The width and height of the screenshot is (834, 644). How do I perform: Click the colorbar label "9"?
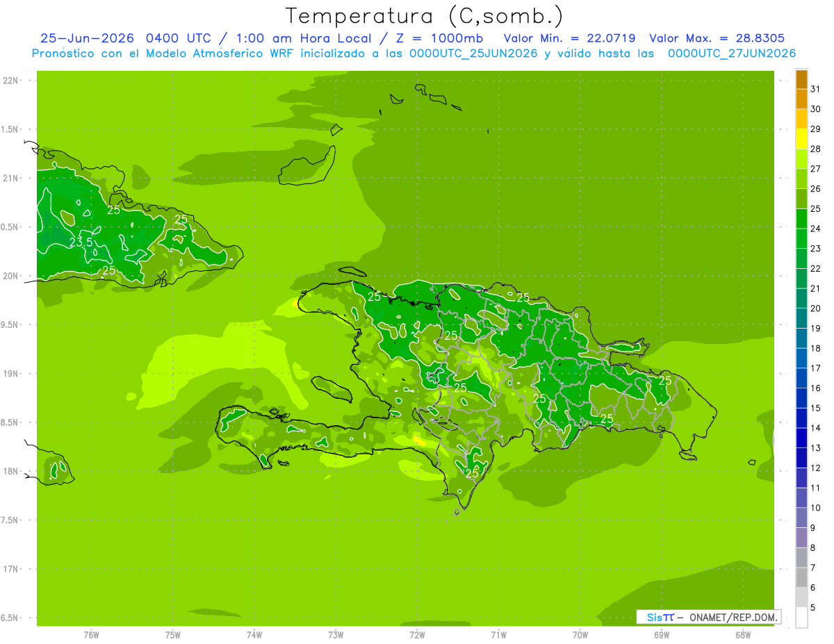click(814, 528)
